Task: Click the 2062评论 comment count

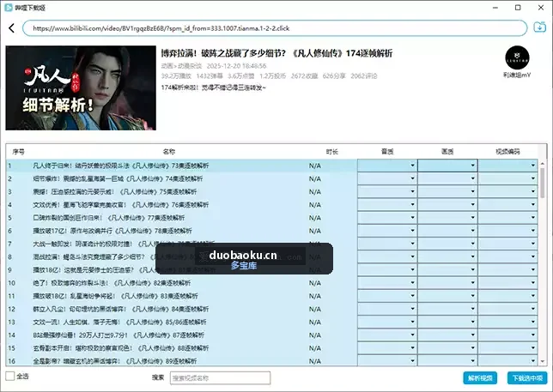Action: [x=364, y=75]
